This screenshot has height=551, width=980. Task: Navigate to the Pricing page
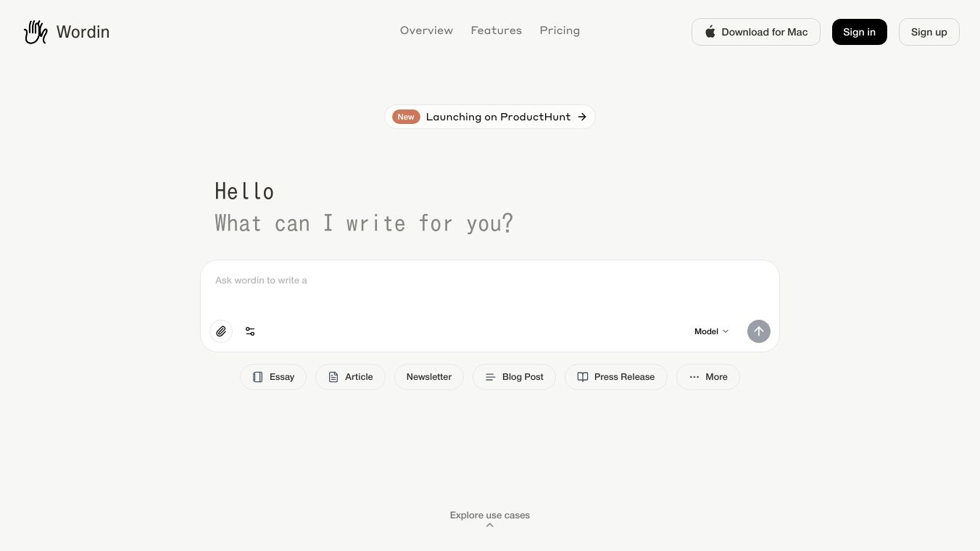560,30
